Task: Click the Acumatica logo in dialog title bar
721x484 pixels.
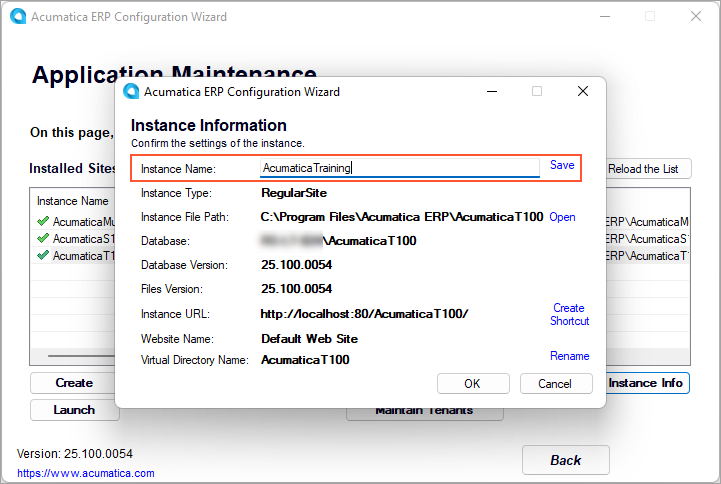Action: [131, 92]
